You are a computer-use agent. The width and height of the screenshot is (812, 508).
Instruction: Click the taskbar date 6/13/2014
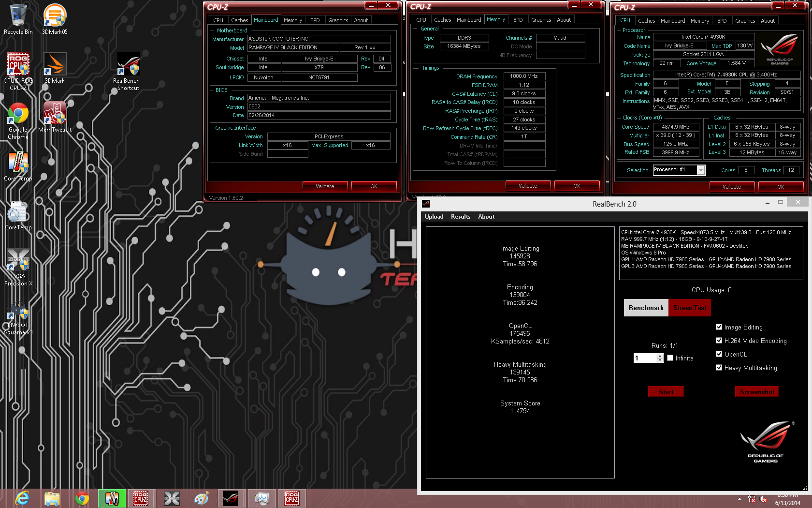788,503
